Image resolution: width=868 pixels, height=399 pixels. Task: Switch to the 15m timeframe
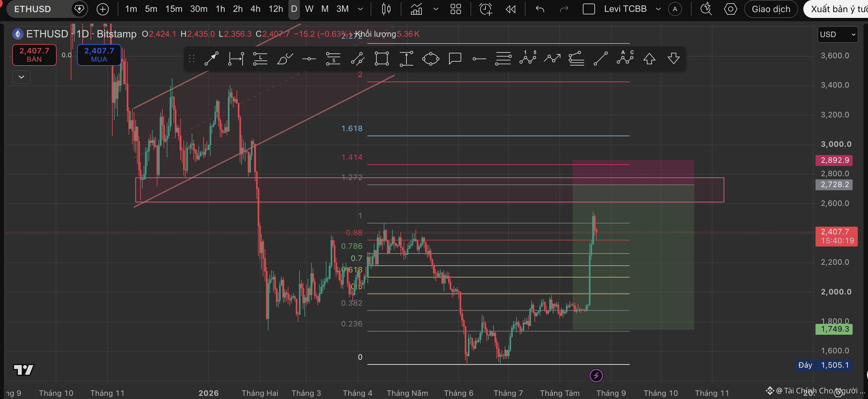[173, 9]
